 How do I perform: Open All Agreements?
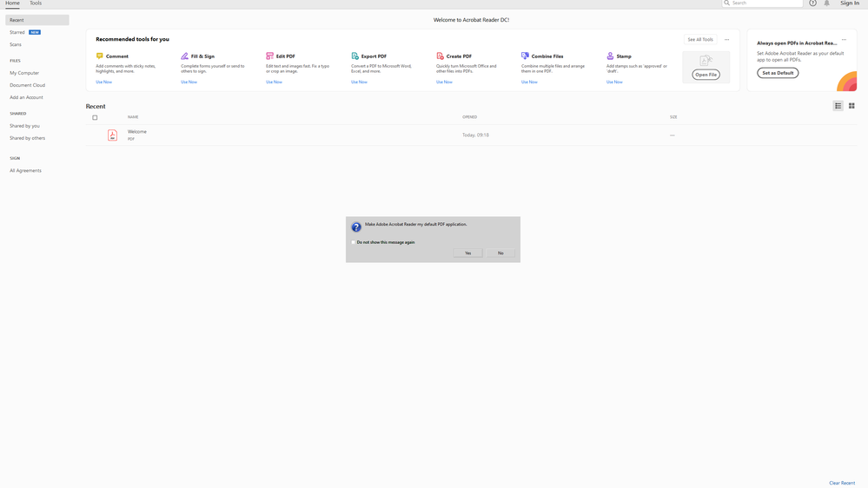pyautogui.click(x=25, y=170)
